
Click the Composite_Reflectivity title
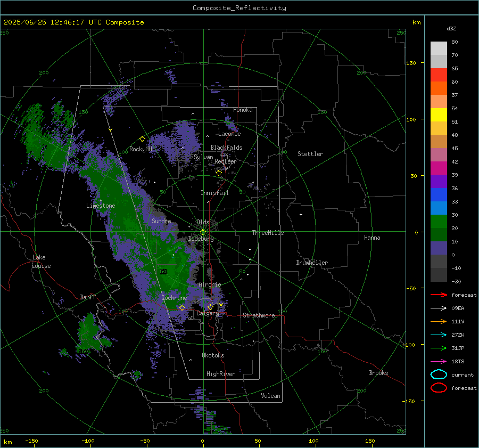(240, 8)
